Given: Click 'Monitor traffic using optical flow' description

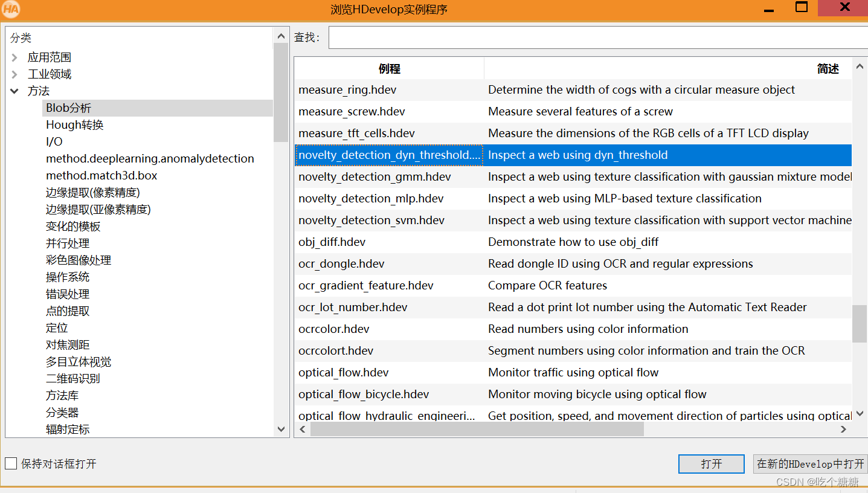Looking at the screenshot, I should point(573,373).
